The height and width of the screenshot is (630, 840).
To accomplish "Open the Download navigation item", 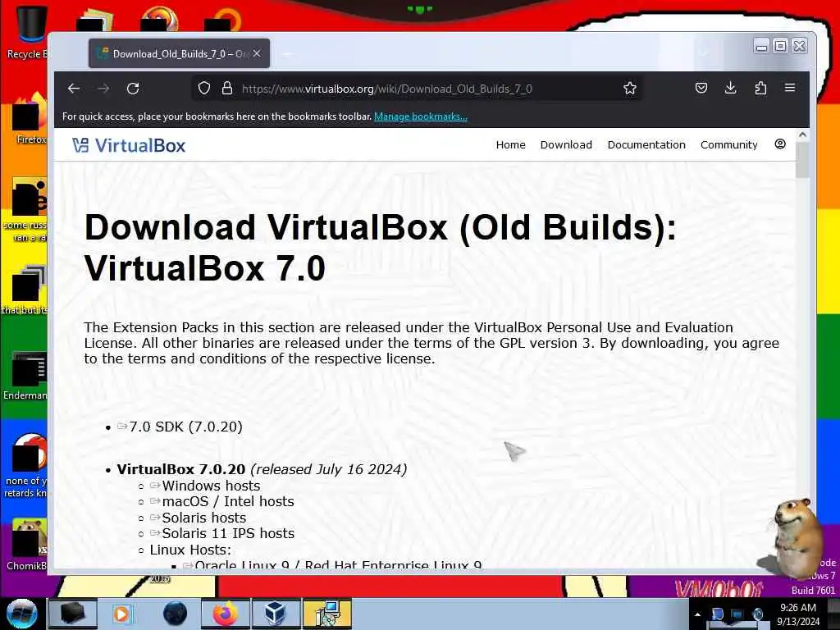I will click(566, 144).
